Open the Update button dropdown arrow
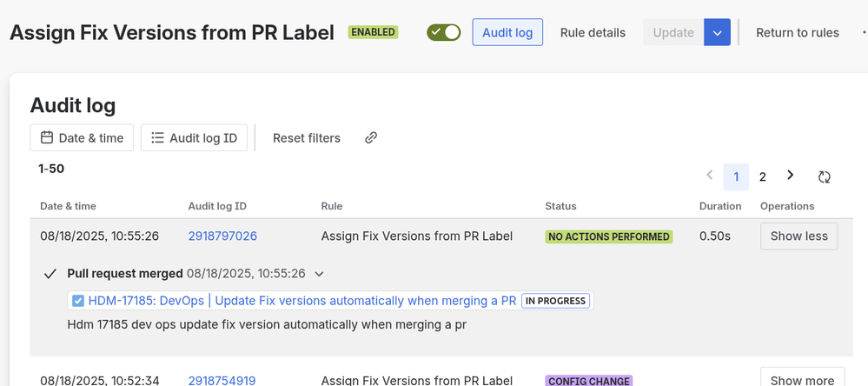 [717, 33]
